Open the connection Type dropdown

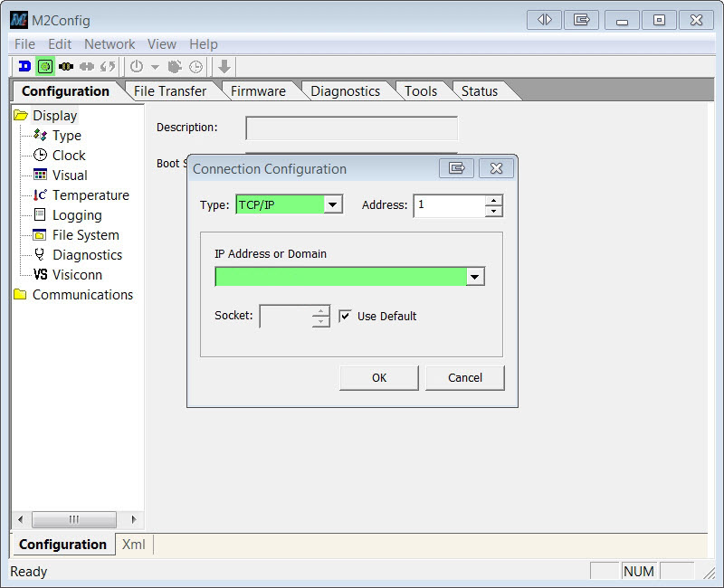point(333,205)
